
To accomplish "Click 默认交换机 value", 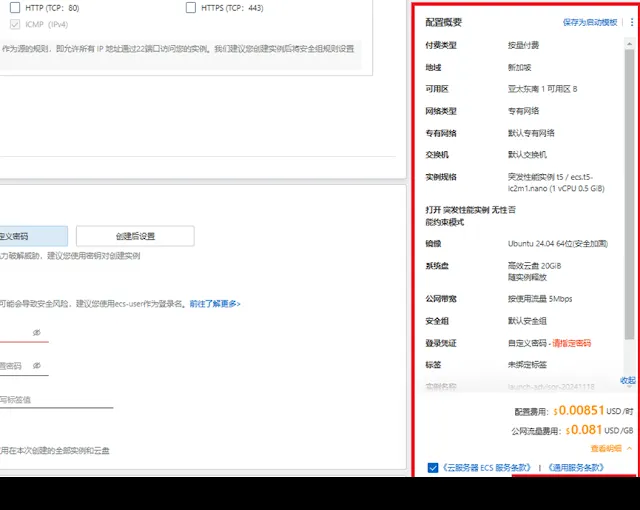I will pyautogui.click(x=527, y=155).
